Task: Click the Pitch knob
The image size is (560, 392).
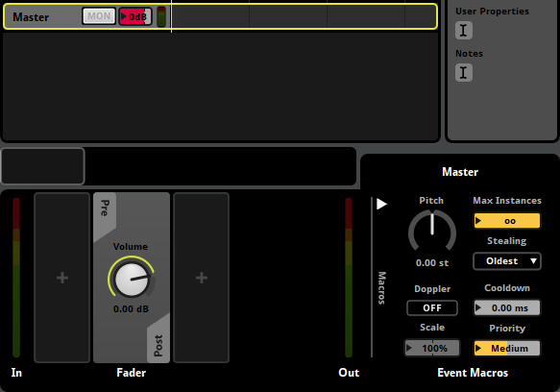Action: 432,231
